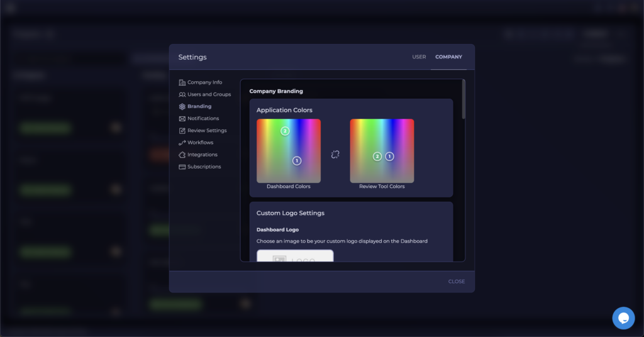The height and width of the screenshot is (337, 644).
Task: Click the Dashboard Logo upload placeholder
Action: pyautogui.click(x=295, y=256)
